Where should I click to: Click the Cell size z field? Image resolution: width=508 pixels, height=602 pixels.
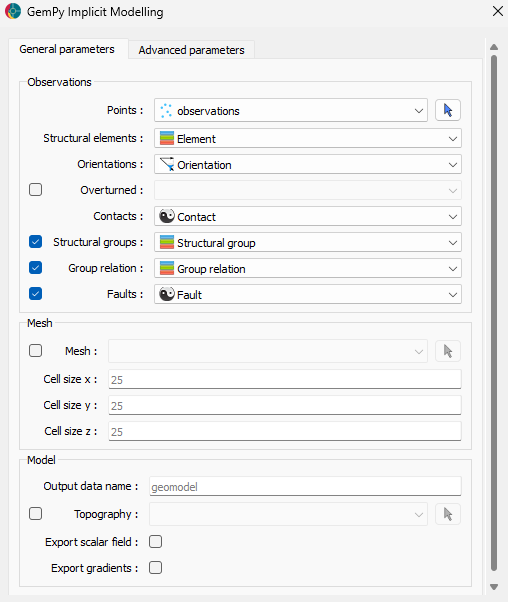pyautogui.click(x=285, y=431)
